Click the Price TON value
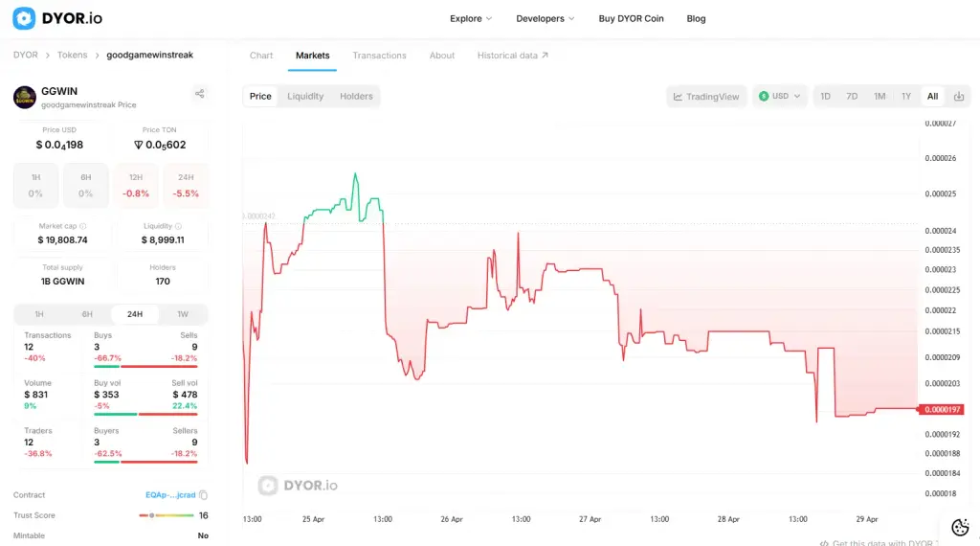This screenshot has height=546, width=980. (x=160, y=145)
